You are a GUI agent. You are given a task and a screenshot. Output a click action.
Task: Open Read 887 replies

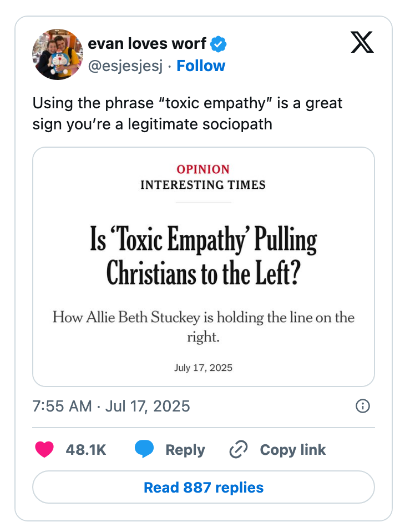(204, 488)
